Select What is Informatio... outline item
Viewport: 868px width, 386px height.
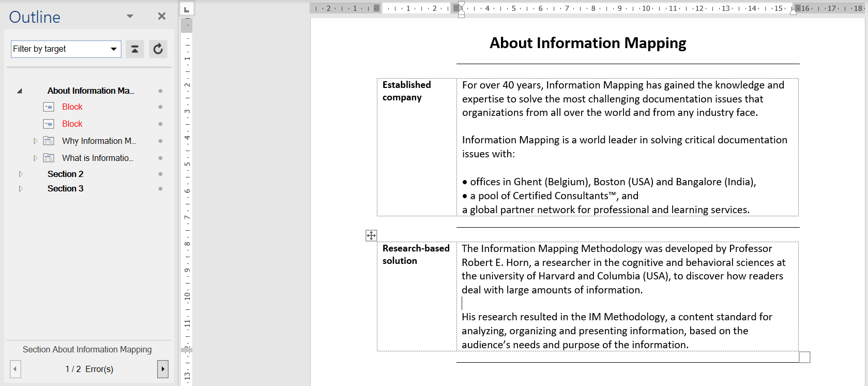98,158
